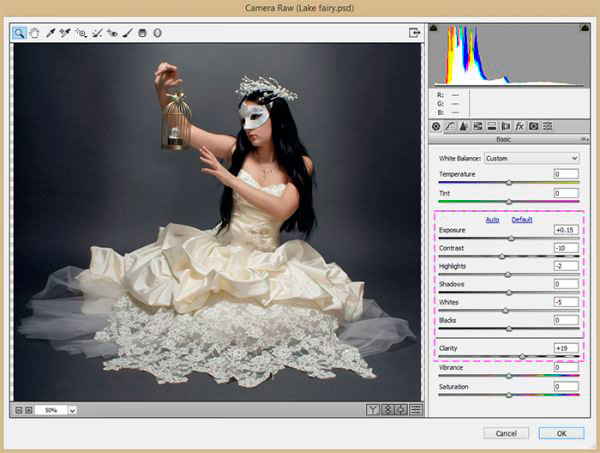Select the Radial Filter tool

coord(157,33)
